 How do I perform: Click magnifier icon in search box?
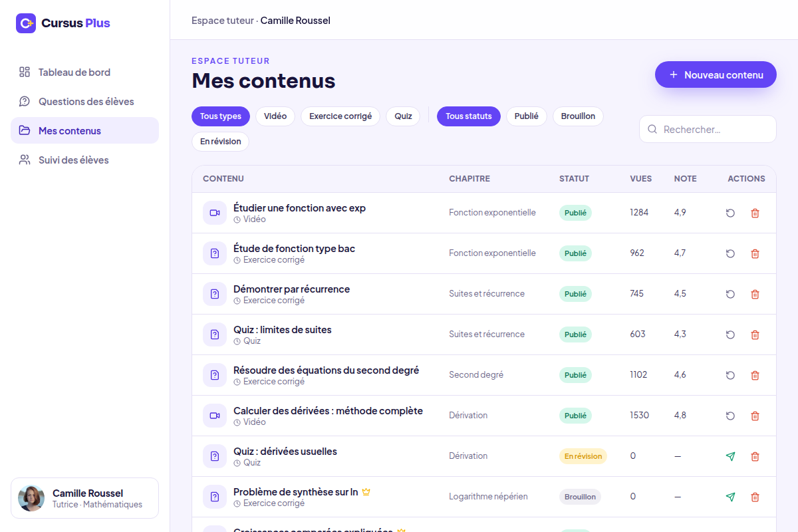coord(652,129)
